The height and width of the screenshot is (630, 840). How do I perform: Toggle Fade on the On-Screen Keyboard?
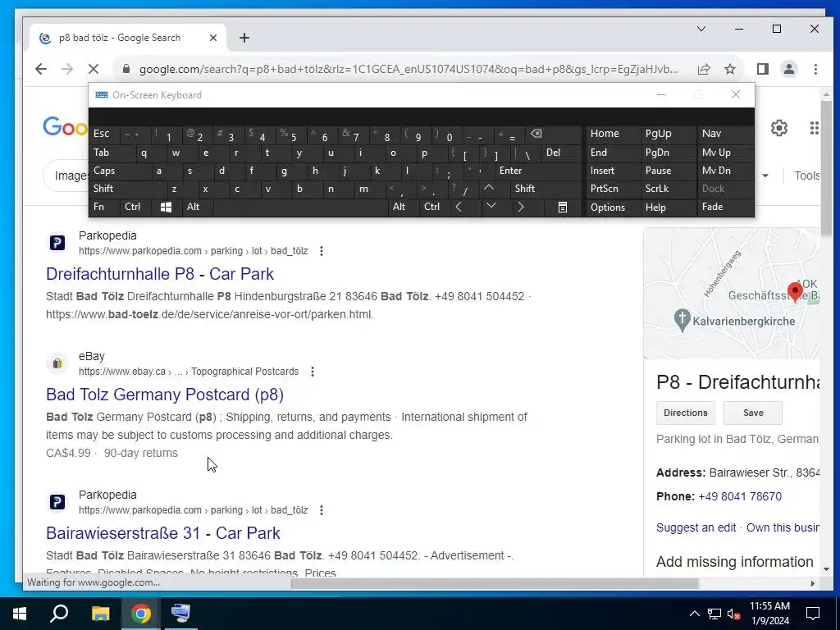725,207
